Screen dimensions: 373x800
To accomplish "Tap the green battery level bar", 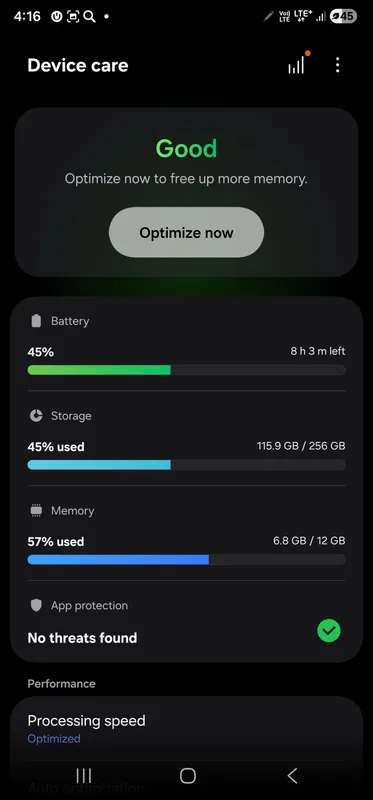I will click(99, 370).
